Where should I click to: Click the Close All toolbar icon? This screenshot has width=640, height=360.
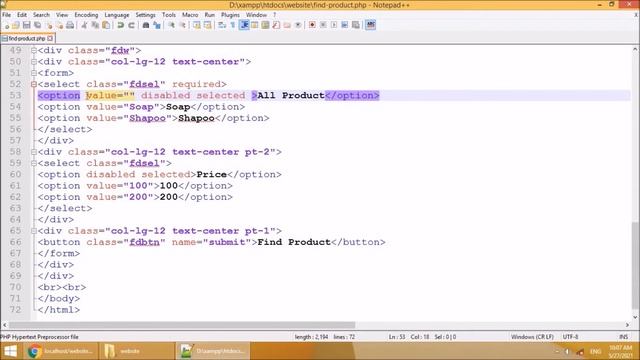tap(59, 25)
